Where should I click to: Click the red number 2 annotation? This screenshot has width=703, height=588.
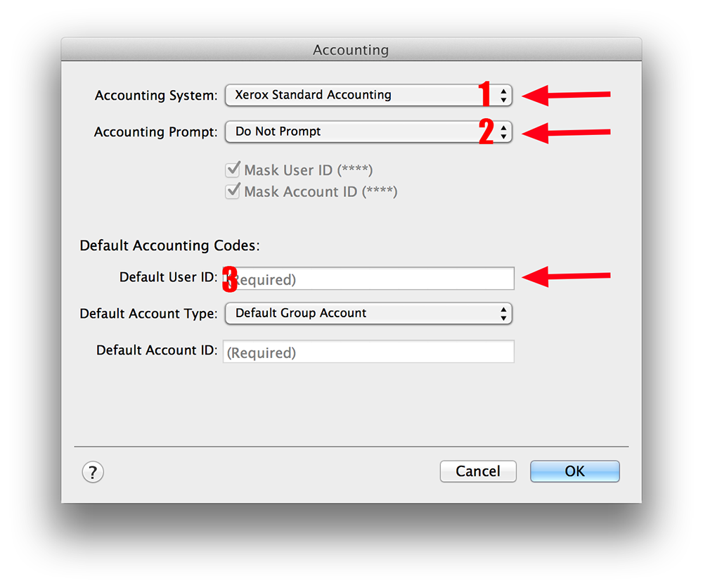pos(486,132)
